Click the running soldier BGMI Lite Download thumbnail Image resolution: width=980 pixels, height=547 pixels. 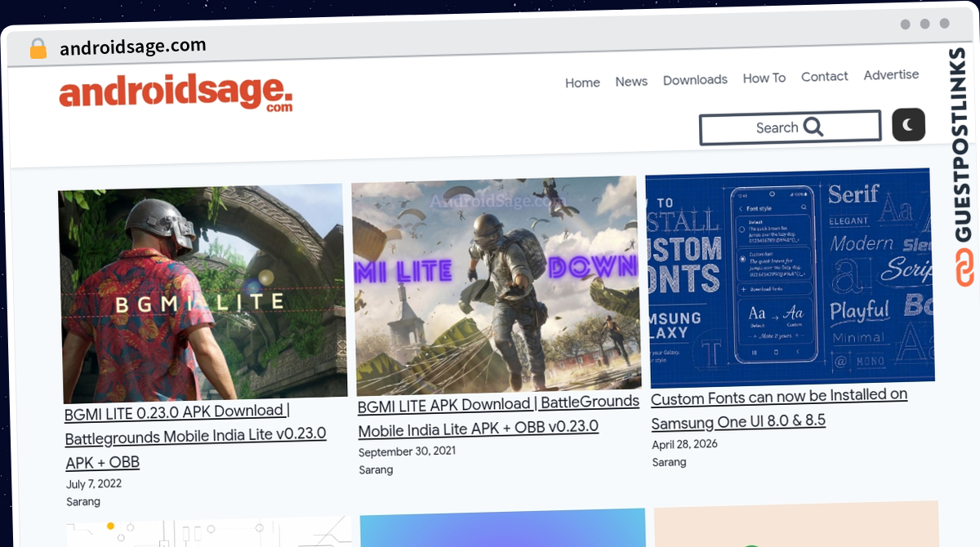[496, 286]
